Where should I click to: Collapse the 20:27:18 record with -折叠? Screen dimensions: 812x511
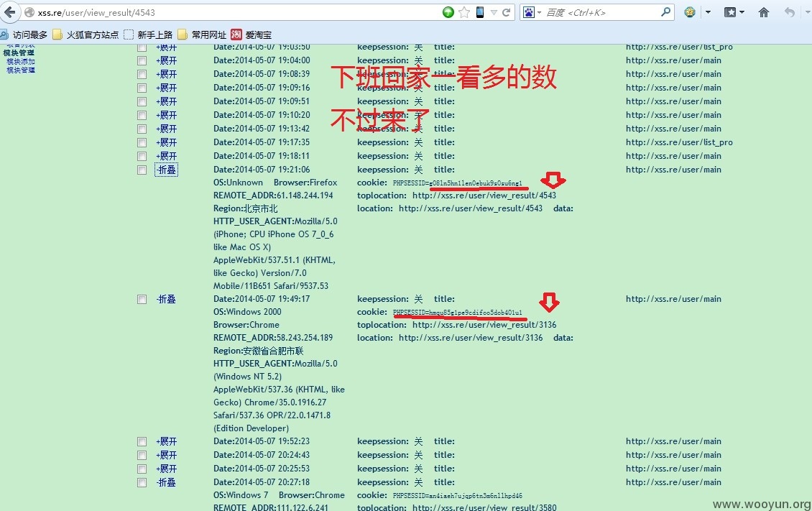166,482
